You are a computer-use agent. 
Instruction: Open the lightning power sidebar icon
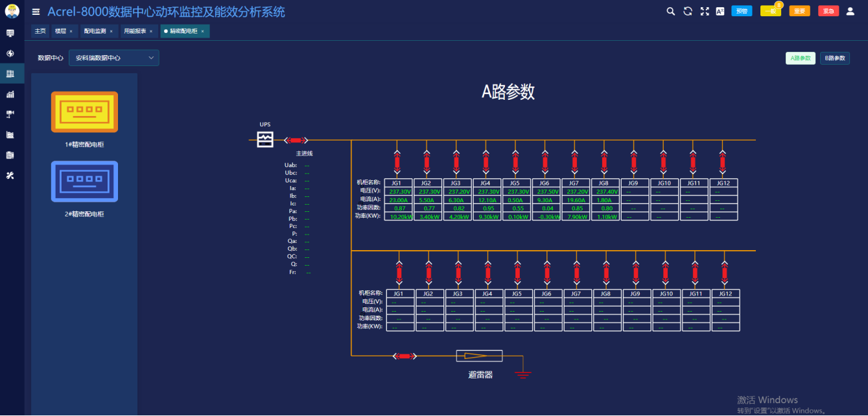10,53
